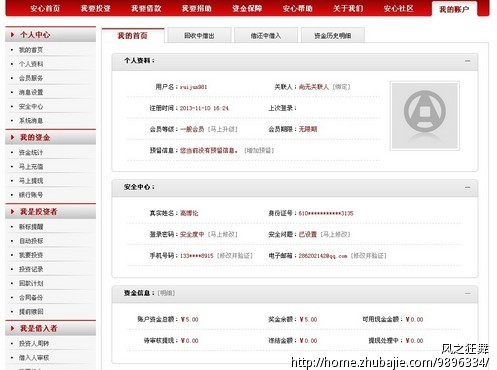The image size is (497, 370).
Task: Click the 提现处理中 value ¥0.00
Action: (414, 341)
